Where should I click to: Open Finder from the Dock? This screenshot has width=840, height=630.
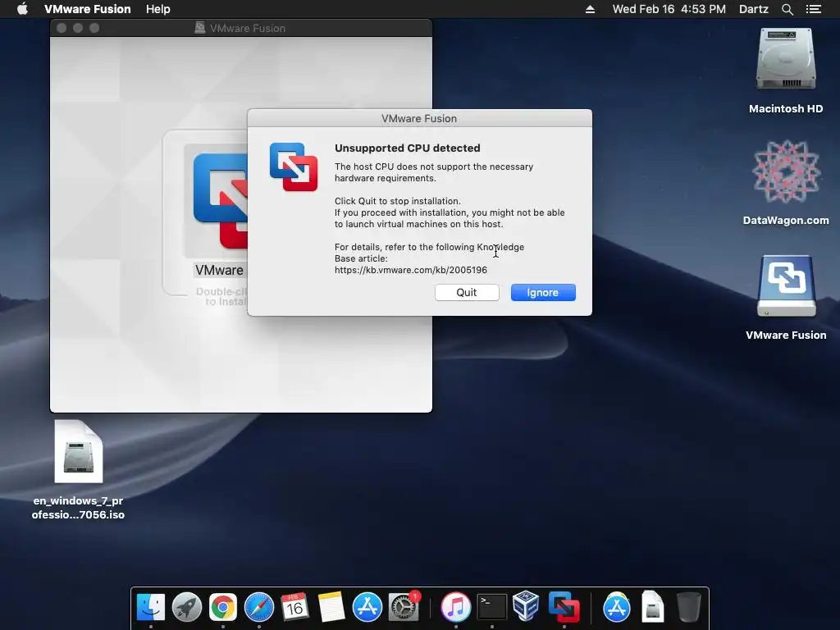151,607
